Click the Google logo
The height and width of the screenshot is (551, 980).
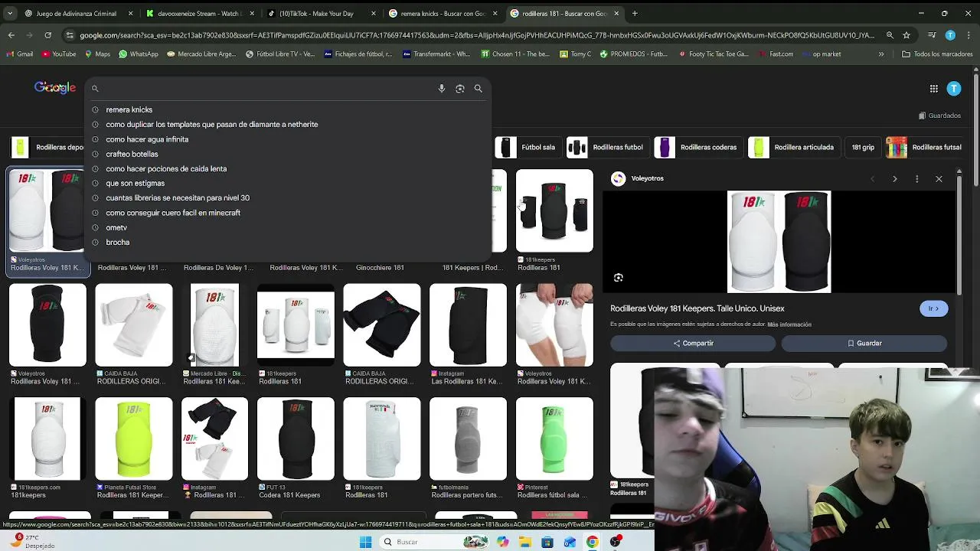point(55,88)
